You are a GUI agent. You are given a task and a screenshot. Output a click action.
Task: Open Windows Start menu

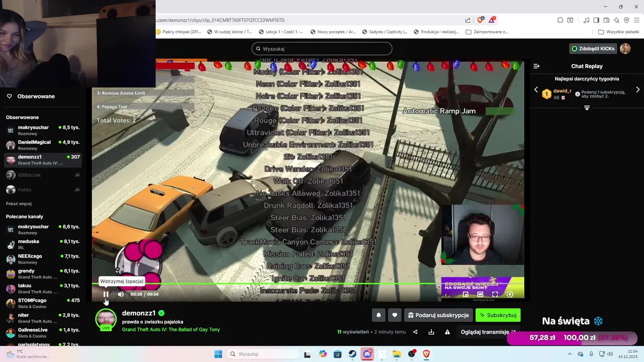218,354
